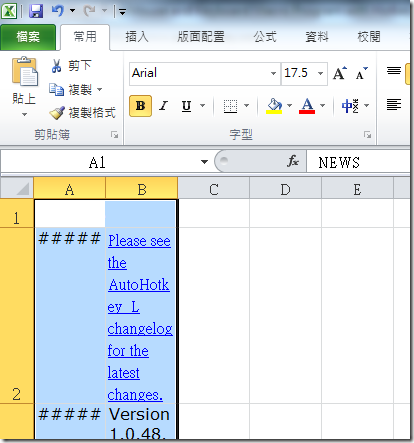
Task: Click the phonetic guide 中 icon
Action: pyautogui.click(x=350, y=106)
